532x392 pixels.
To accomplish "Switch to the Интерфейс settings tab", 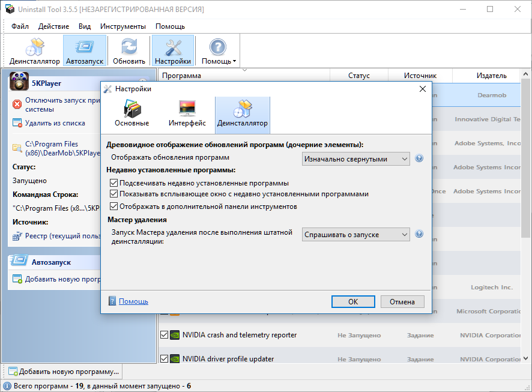I will 187,113.
